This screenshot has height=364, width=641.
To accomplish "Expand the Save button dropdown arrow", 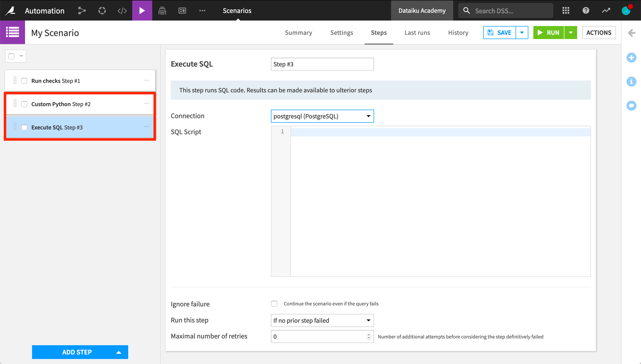I will pos(522,33).
